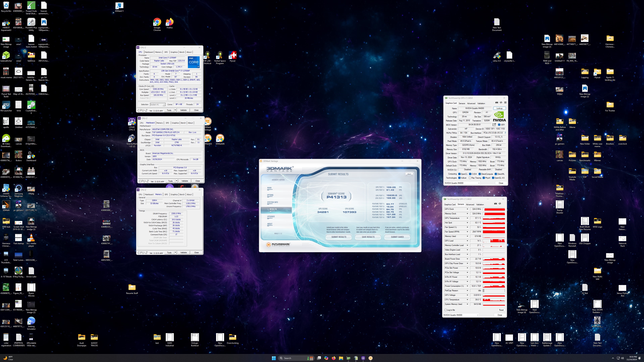Click Help button in 3DMark Vantage

[x=409, y=174]
